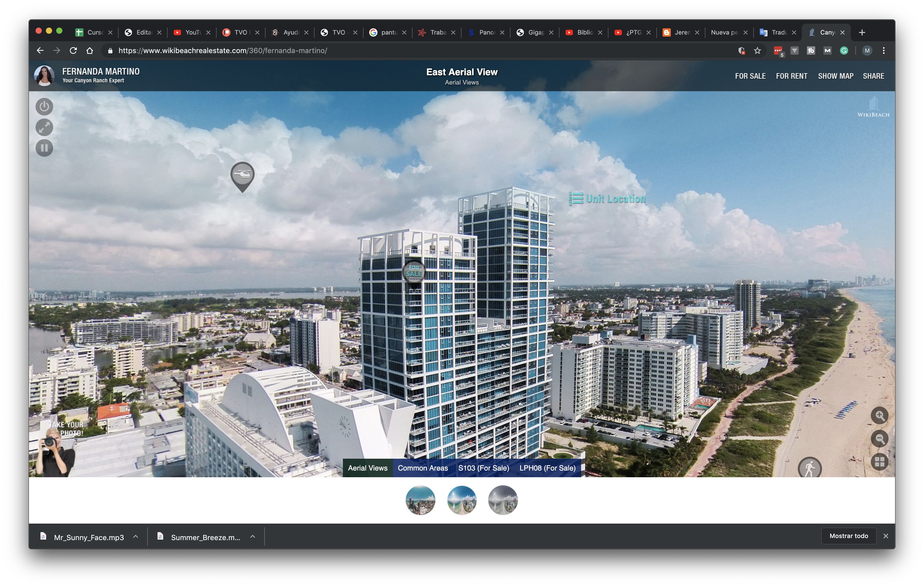Switch to the Common Areas tab

pos(423,468)
